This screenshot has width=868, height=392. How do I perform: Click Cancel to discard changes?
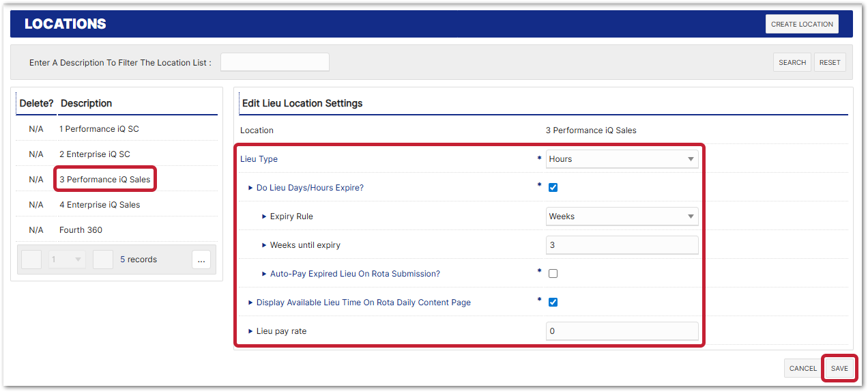tap(802, 369)
